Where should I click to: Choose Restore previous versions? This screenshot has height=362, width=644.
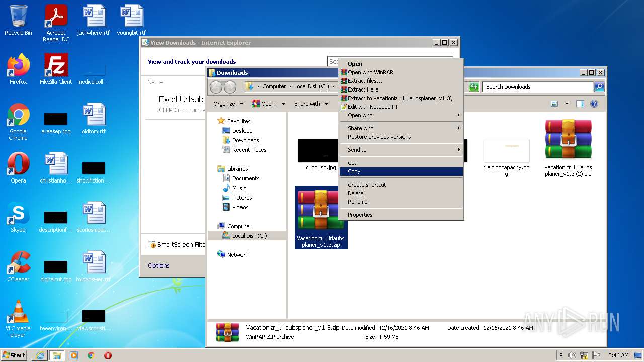401,137
